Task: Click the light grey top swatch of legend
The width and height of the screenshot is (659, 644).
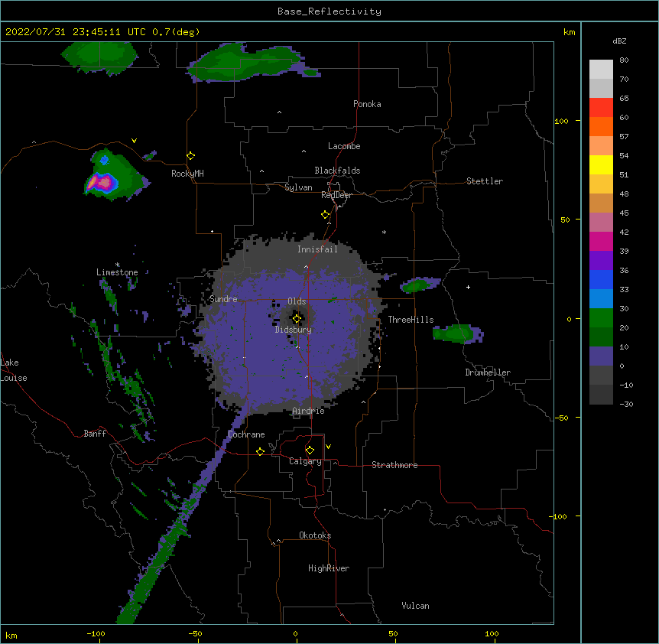Action: (x=601, y=70)
